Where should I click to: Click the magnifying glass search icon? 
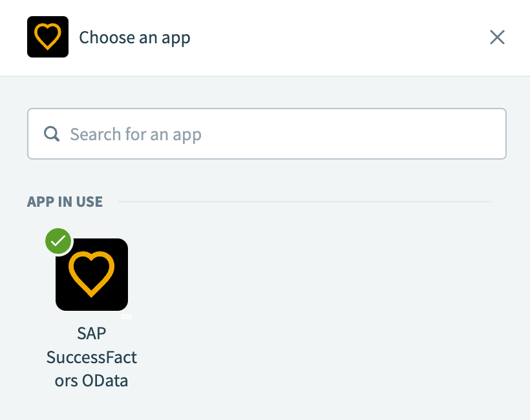[x=51, y=134]
